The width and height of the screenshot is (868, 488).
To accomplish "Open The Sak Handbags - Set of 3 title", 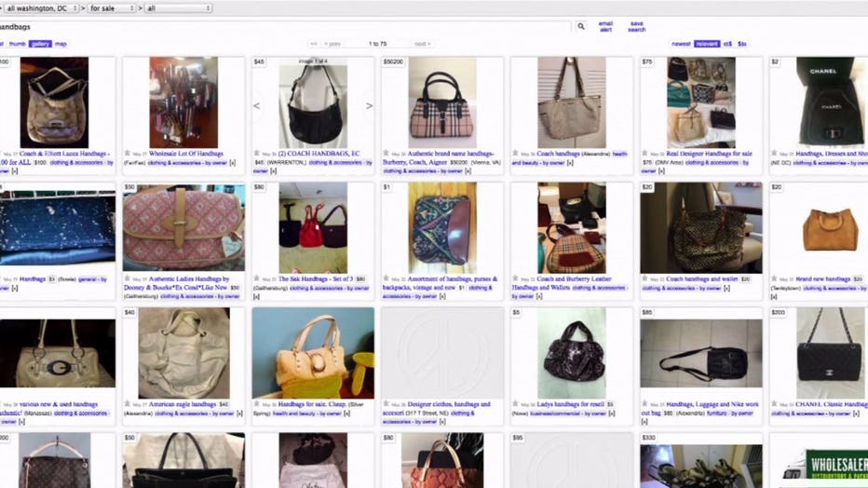I will [x=315, y=278].
